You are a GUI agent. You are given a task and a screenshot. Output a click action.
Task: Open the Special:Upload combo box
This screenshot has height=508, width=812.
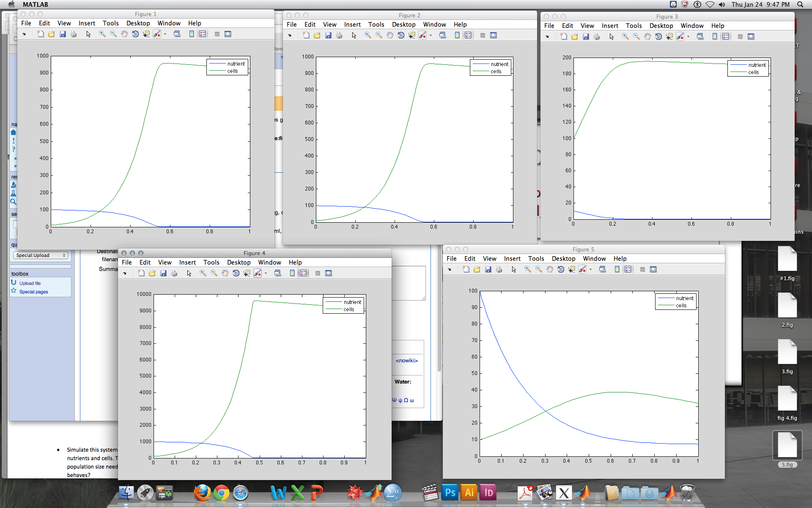[x=41, y=255]
